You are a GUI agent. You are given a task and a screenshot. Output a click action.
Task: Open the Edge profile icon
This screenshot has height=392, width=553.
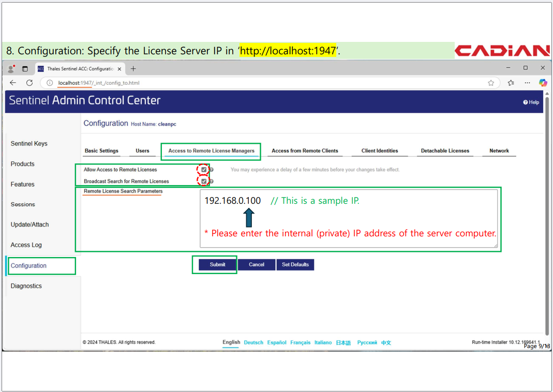tap(11, 69)
